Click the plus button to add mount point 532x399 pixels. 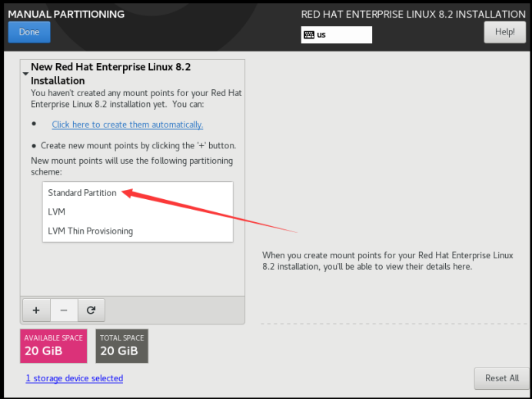36,310
